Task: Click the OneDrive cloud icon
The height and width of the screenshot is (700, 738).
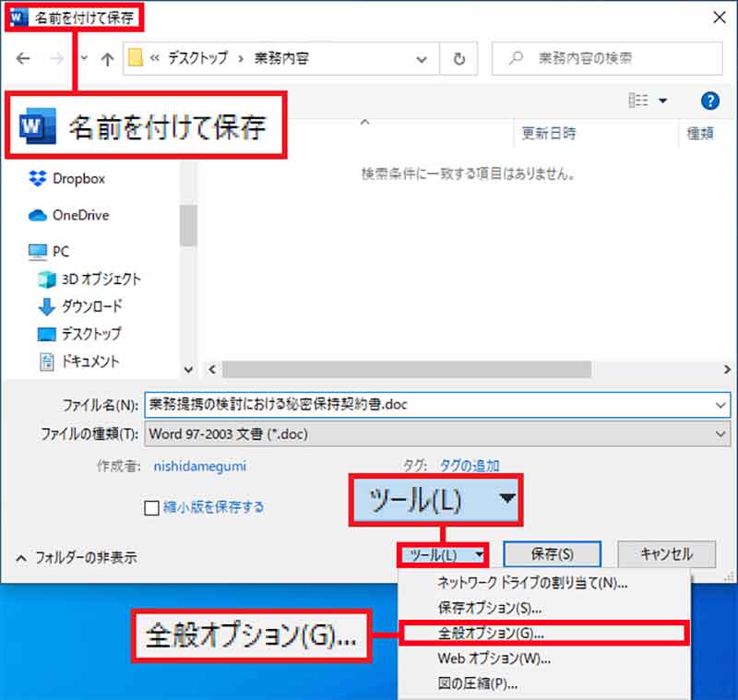Action: coord(38,216)
